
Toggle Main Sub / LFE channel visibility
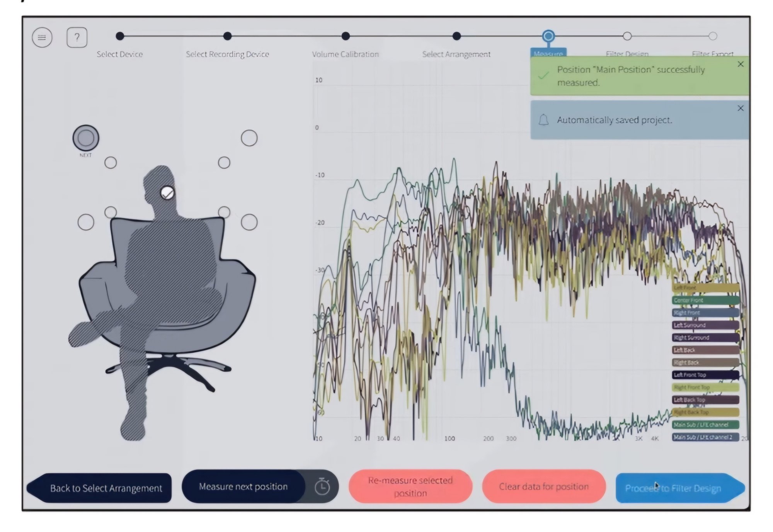tap(704, 425)
